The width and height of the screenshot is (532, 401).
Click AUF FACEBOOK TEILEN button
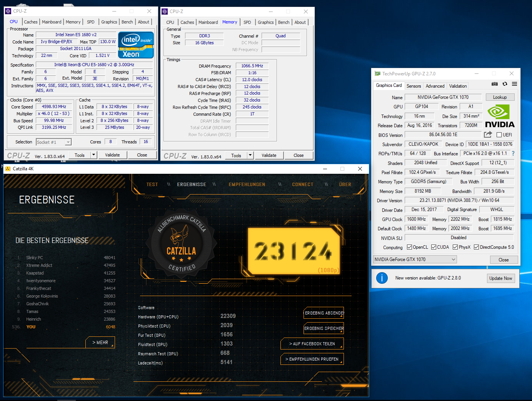pyautogui.click(x=312, y=344)
